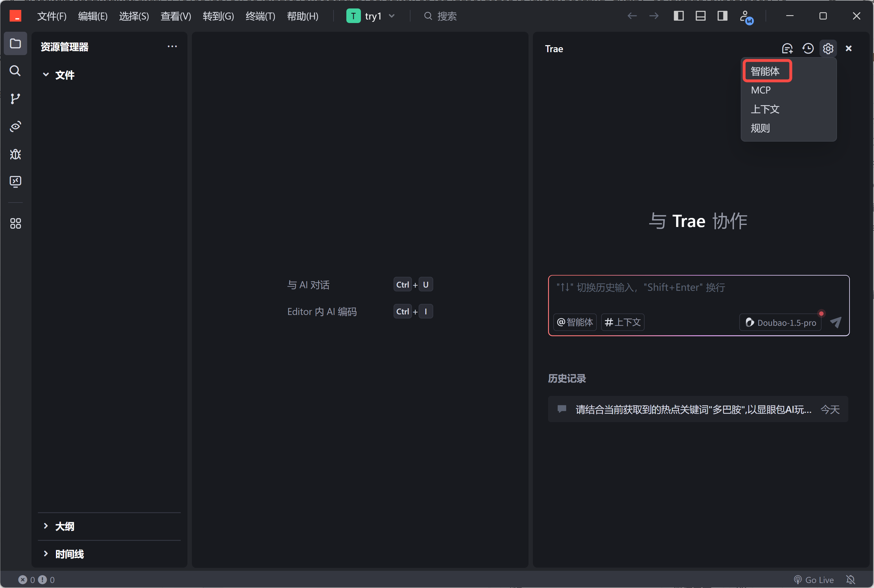Send the message with the paper plane icon
Image resolution: width=874 pixels, height=588 pixels.
click(x=836, y=322)
